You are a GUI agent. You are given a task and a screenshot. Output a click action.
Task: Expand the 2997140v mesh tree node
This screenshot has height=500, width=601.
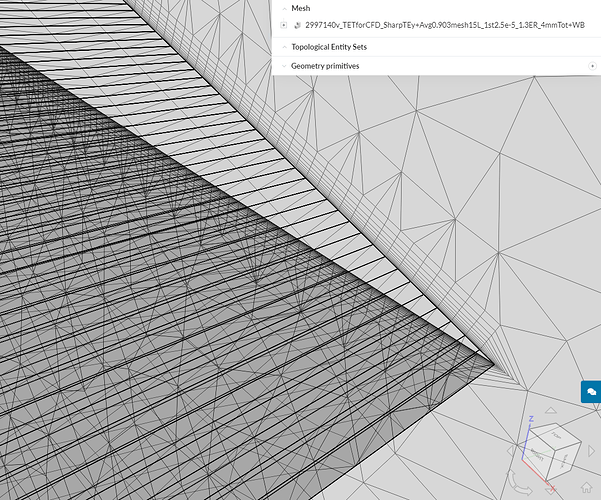coord(284,25)
